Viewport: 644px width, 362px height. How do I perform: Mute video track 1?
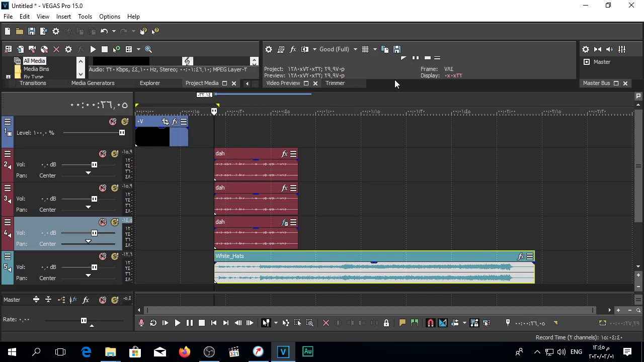(113, 122)
